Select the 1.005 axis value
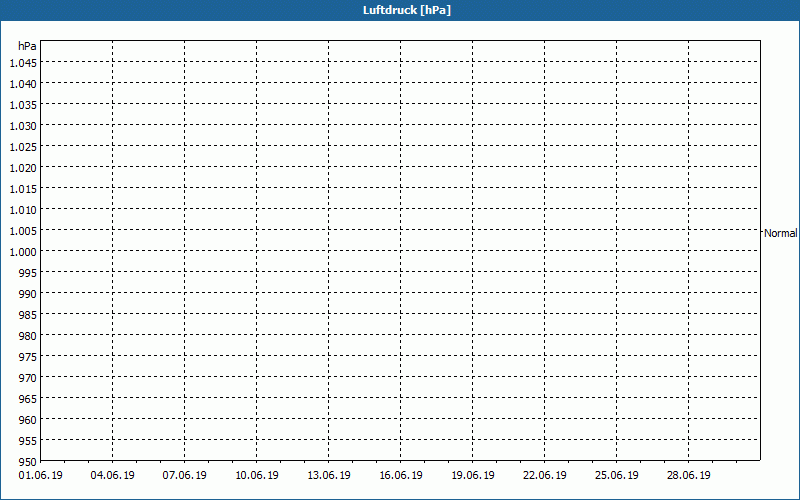The width and height of the screenshot is (800, 500). click(23, 231)
